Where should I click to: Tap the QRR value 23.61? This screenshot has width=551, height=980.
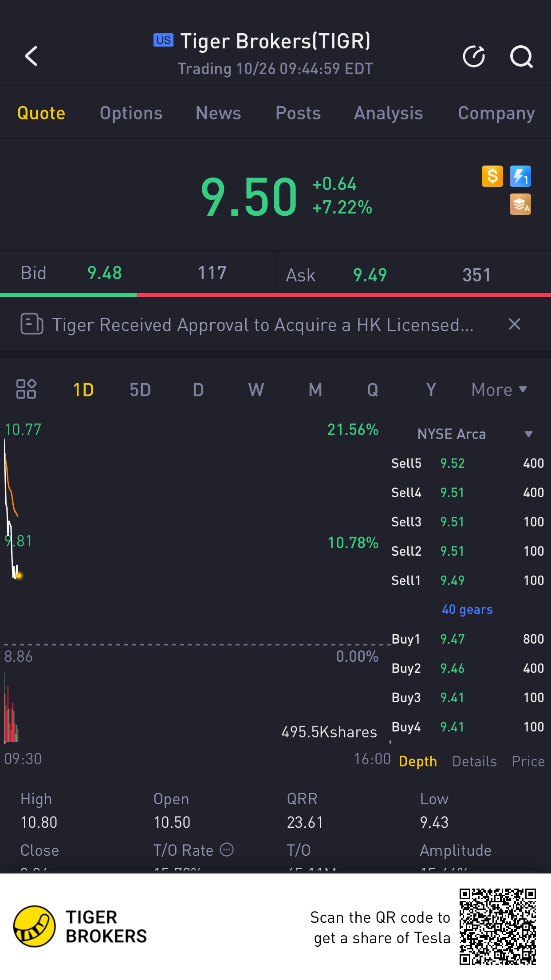click(x=305, y=822)
